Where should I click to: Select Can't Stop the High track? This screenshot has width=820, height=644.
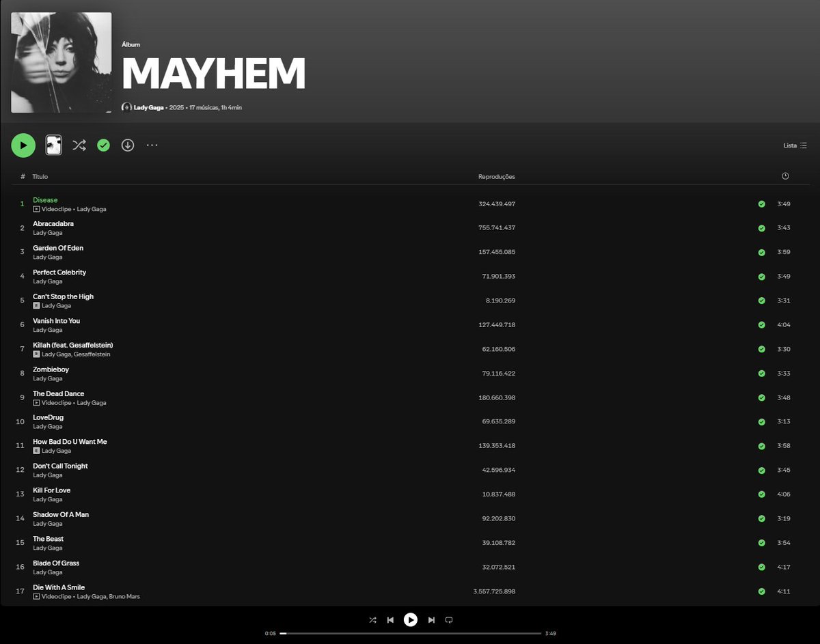tap(64, 296)
